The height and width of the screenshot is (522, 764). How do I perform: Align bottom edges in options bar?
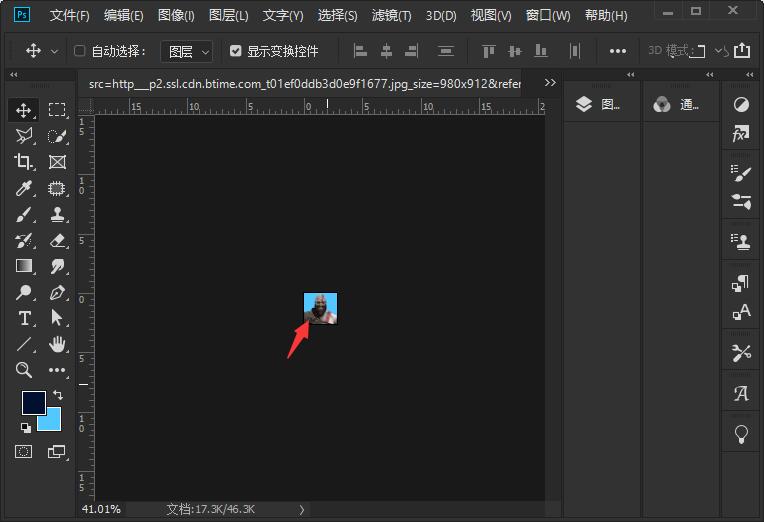pos(541,51)
